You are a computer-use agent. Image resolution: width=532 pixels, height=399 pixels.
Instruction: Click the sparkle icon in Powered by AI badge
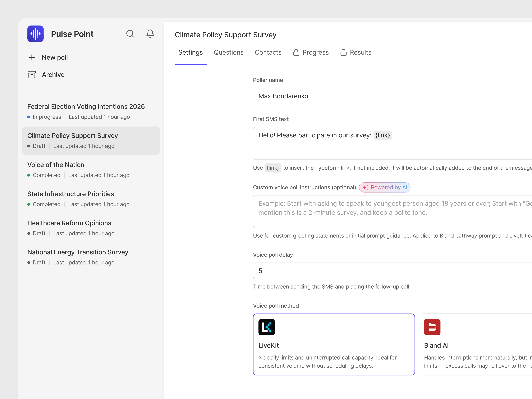(x=365, y=187)
